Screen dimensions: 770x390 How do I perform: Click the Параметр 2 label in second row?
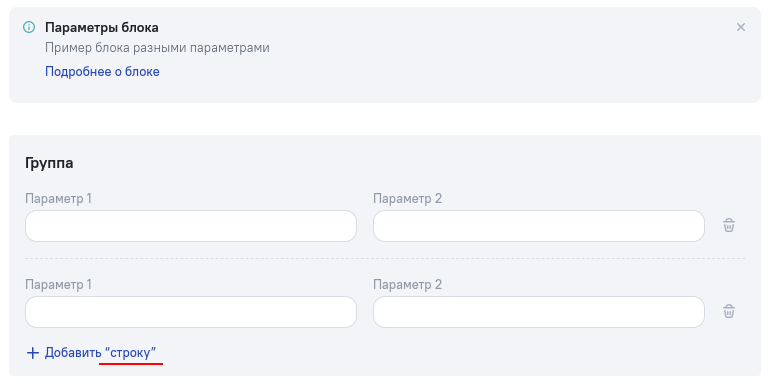tap(408, 284)
